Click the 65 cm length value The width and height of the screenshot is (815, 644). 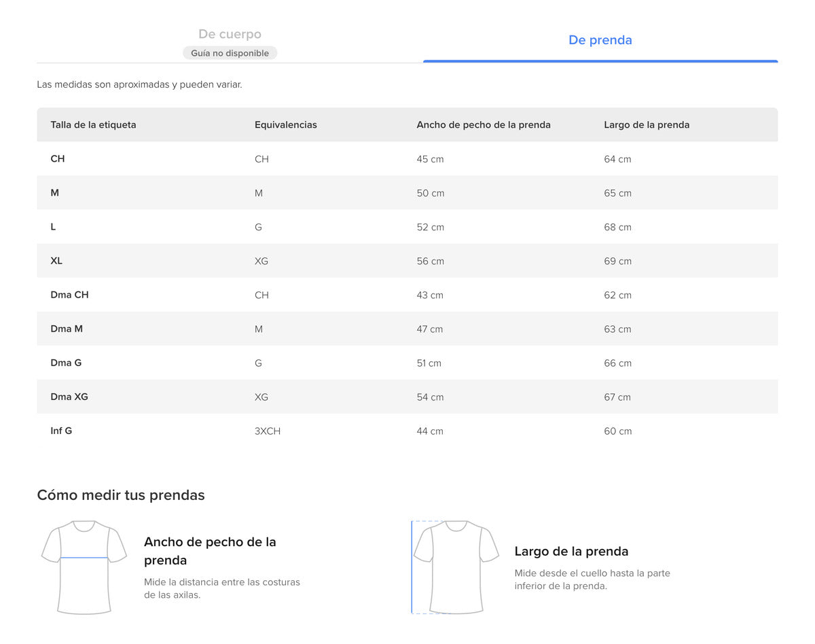617,193
